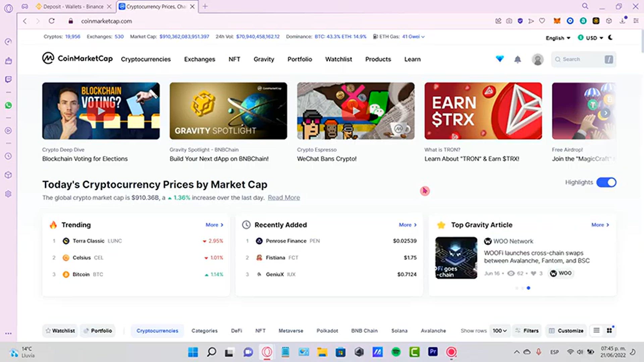Click the diamond rewards icon
Viewport: 644px width, 362px height.
[500, 59]
